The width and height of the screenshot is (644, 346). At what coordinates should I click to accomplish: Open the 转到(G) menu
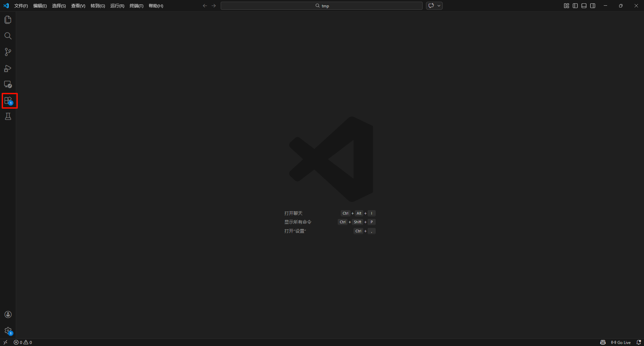pyautogui.click(x=98, y=6)
